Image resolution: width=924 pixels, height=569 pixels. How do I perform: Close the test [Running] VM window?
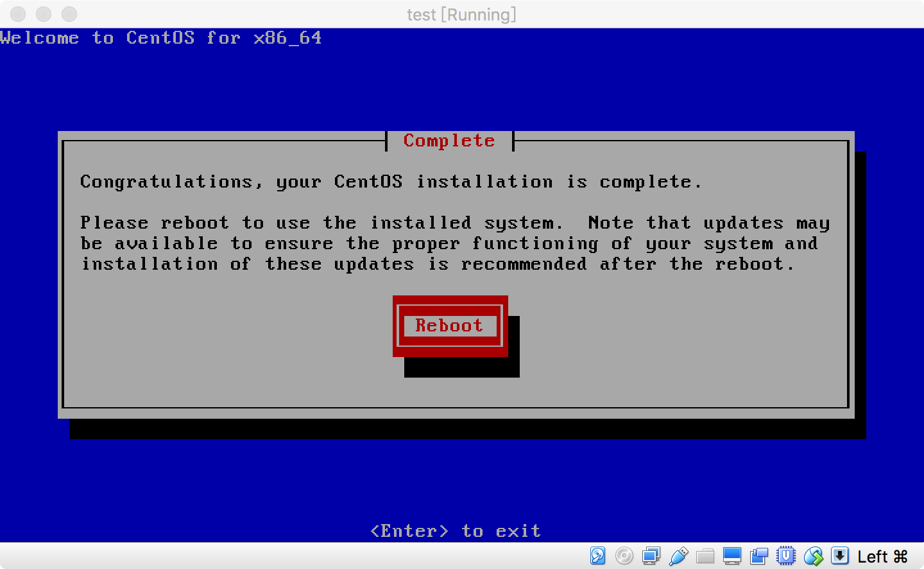[x=18, y=14]
